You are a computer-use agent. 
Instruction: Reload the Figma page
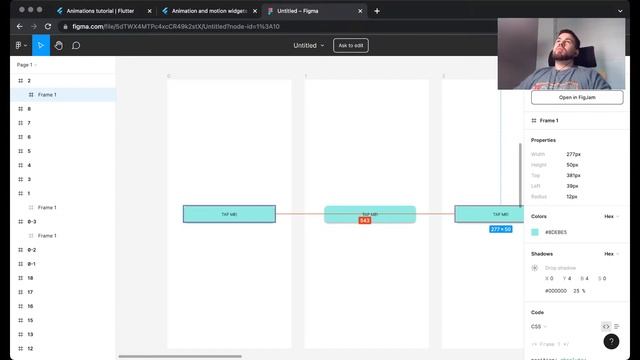48,27
